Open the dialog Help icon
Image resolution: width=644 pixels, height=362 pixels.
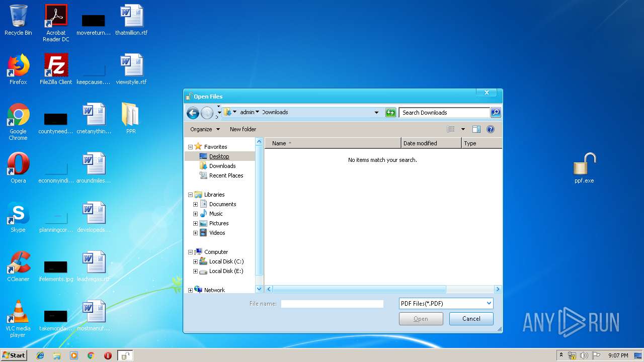(491, 129)
